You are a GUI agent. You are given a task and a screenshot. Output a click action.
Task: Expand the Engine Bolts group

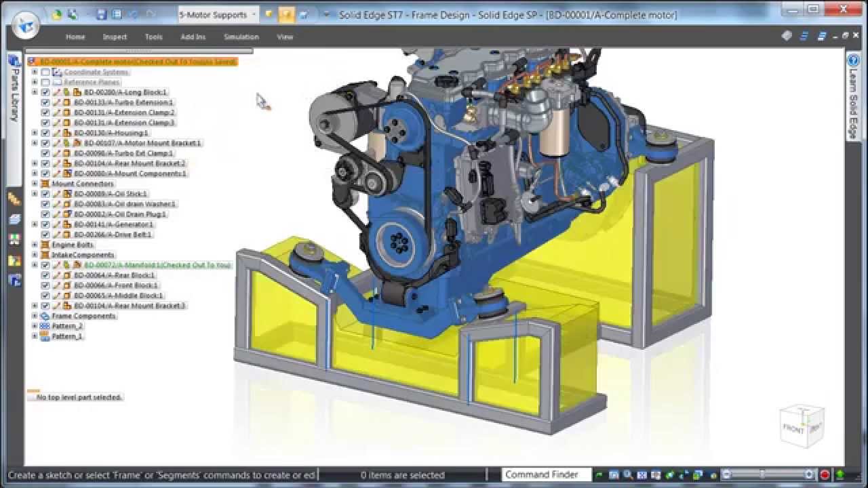pos(35,245)
